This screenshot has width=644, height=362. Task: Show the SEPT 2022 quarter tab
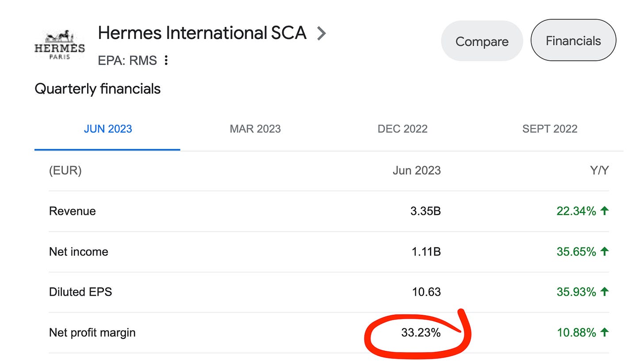[x=550, y=129]
